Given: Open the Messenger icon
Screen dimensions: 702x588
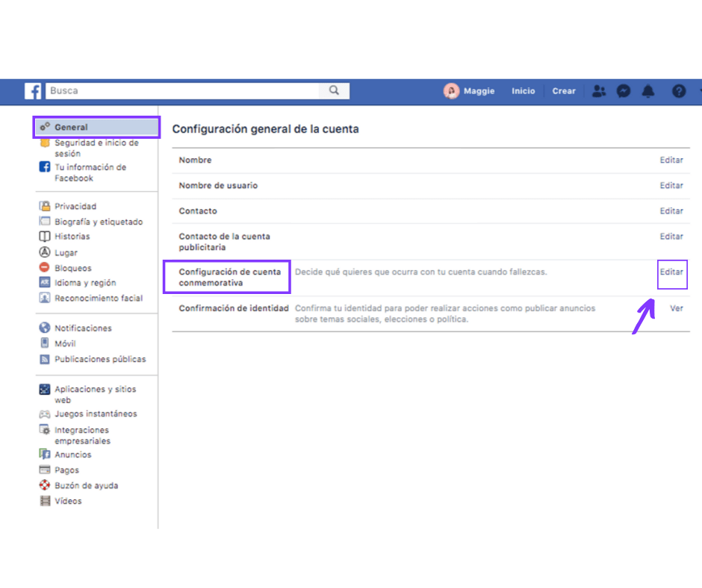Looking at the screenshot, I should tap(623, 91).
